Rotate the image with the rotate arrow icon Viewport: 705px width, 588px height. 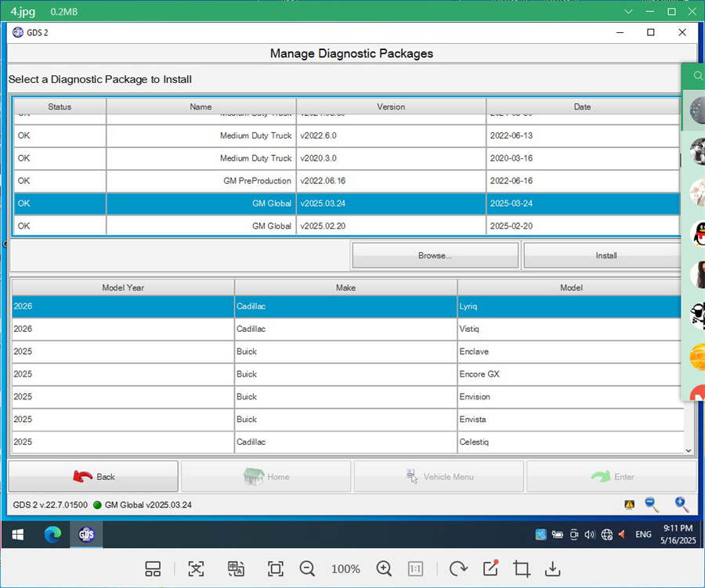pos(458,568)
